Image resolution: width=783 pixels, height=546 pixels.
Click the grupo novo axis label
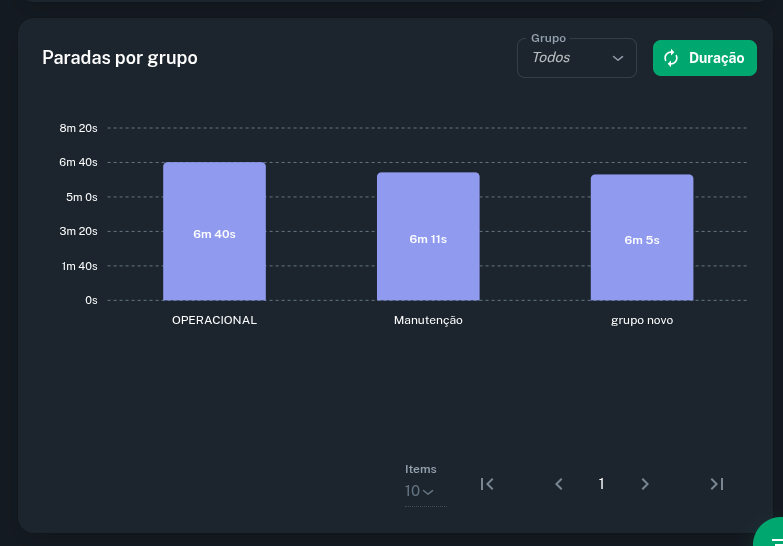pos(641,320)
